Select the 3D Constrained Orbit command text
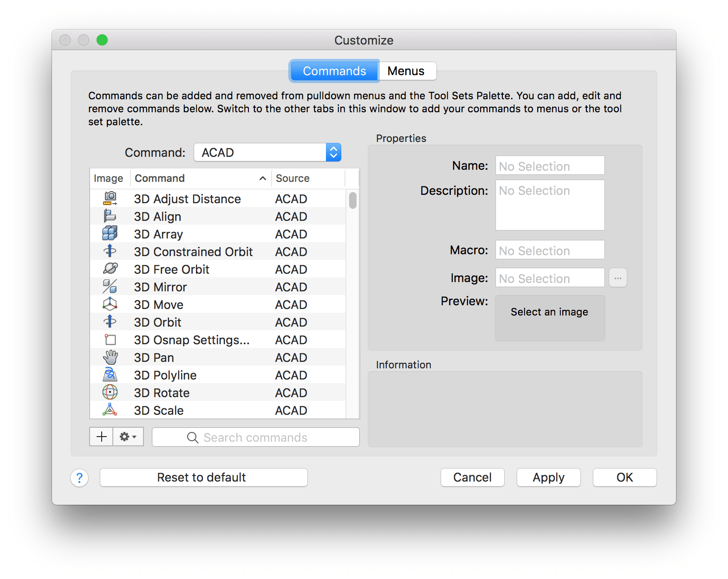The image size is (728, 579). click(194, 252)
